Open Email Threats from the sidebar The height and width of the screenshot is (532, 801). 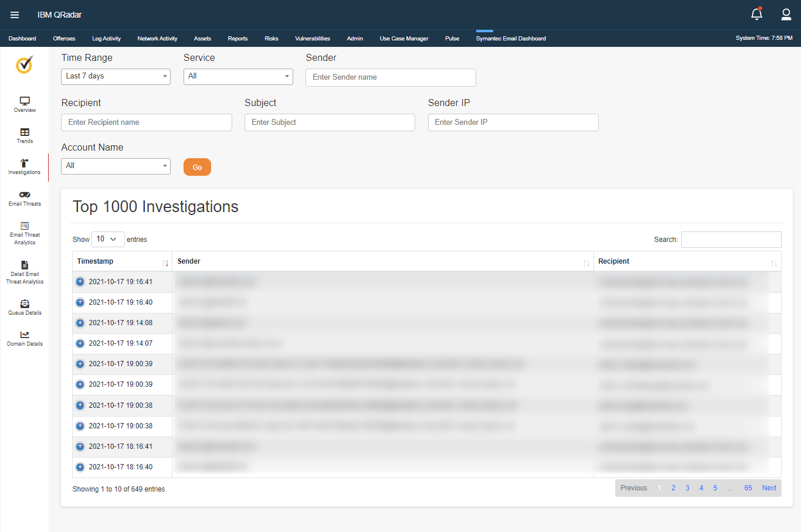pos(24,198)
